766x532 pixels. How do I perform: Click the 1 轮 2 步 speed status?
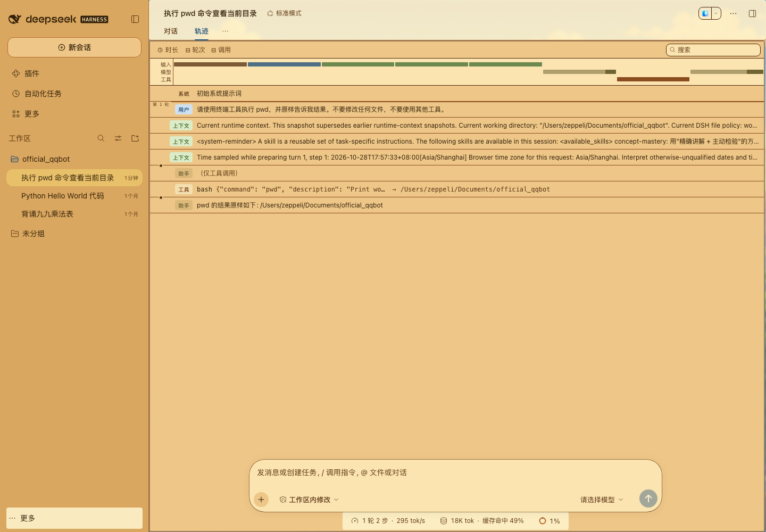pyautogui.click(x=388, y=521)
